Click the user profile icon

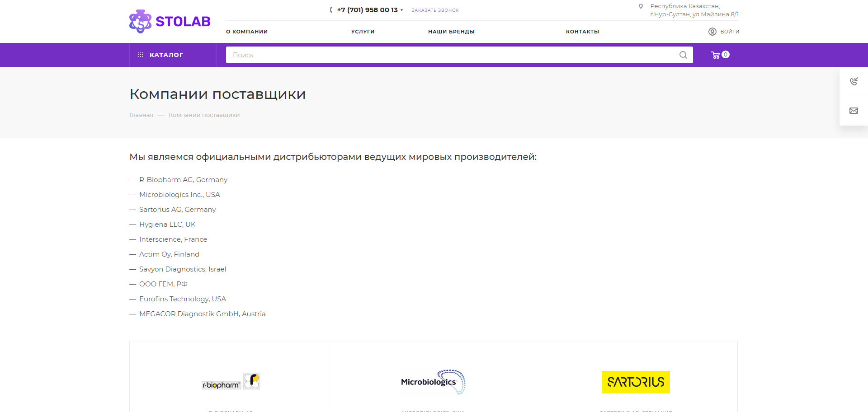point(712,32)
